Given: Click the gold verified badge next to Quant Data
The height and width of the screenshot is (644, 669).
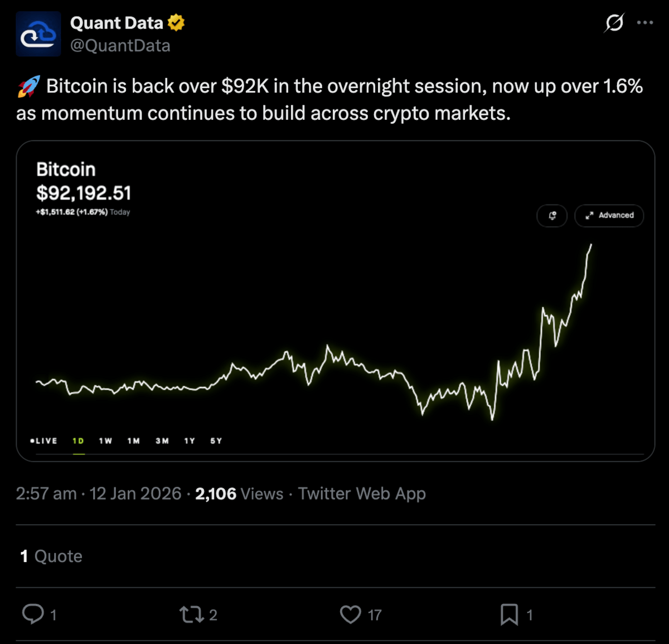Looking at the screenshot, I should click(x=176, y=23).
